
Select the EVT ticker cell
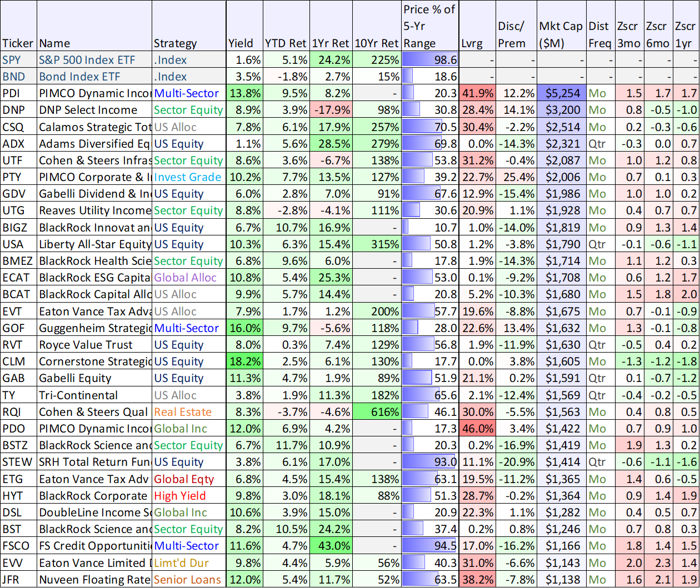point(18,311)
